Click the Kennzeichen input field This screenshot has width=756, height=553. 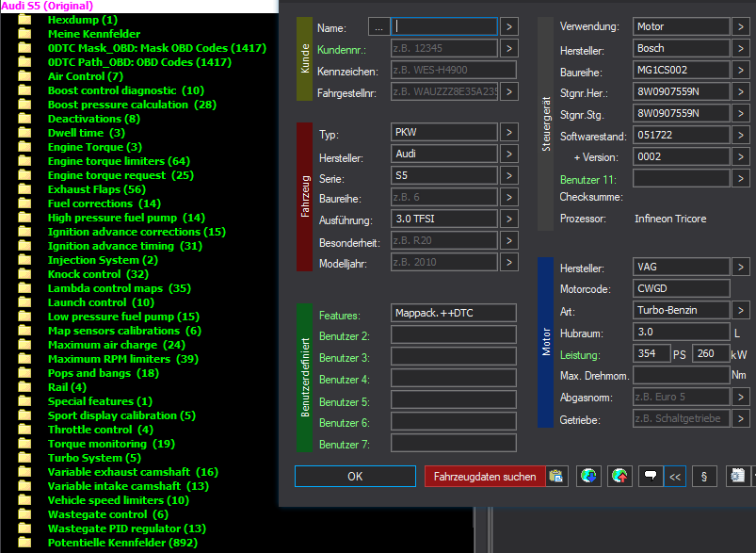click(x=453, y=70)
